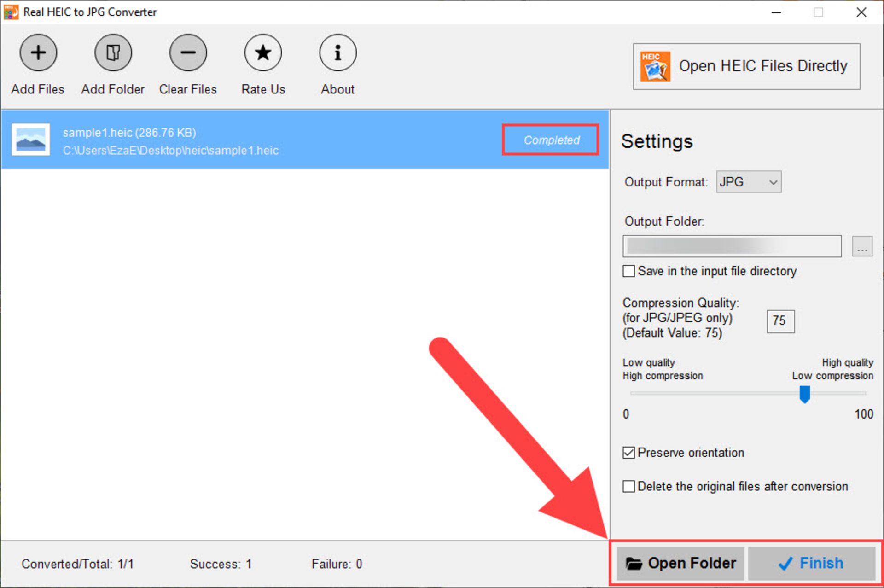Uncheck Preserve orientation

(x=628, y=453)
